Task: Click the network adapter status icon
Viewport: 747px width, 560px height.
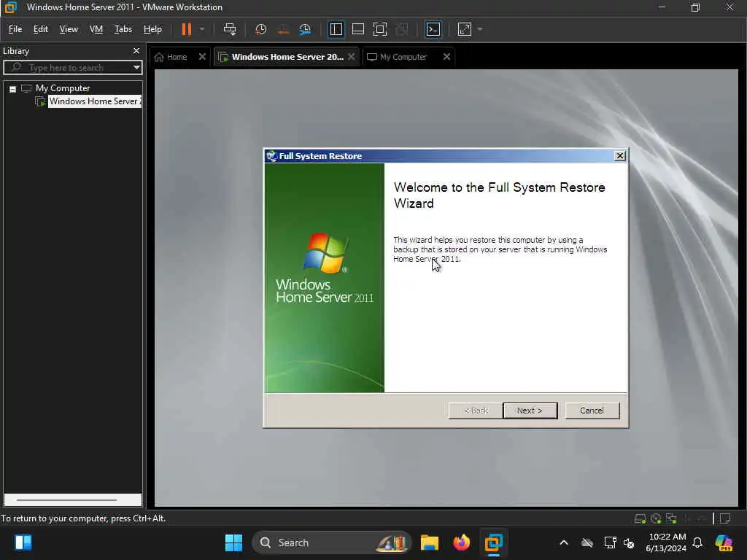Action: [671, 518]
